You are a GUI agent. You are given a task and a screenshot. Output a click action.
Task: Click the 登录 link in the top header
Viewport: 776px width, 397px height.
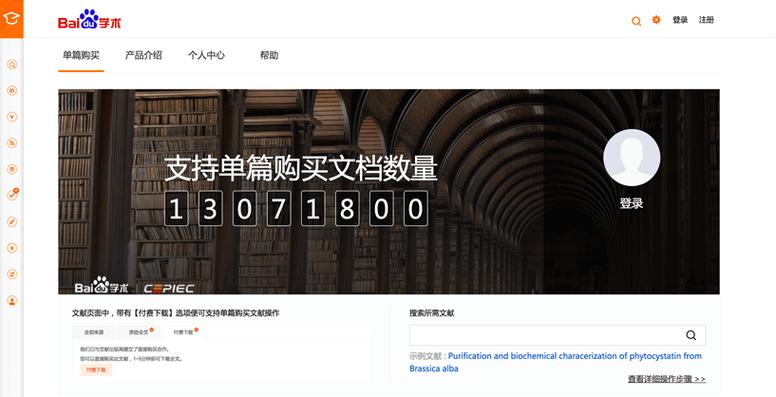(x=680, y=20)
